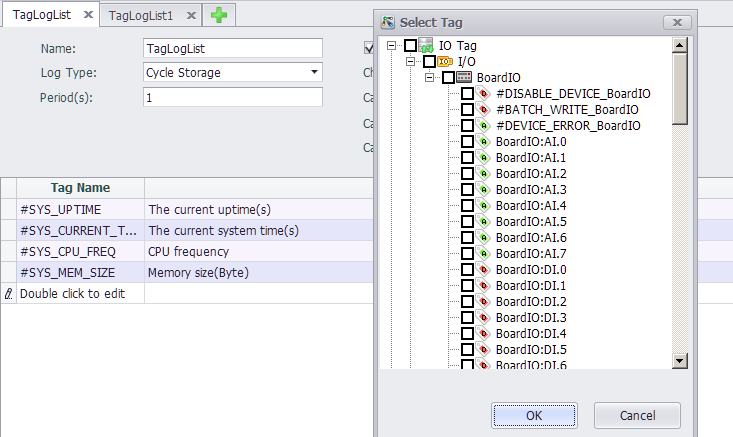Click the pencil edit icon in last row
This screenshot has height=437, width=733.
(x=9, y=294)
